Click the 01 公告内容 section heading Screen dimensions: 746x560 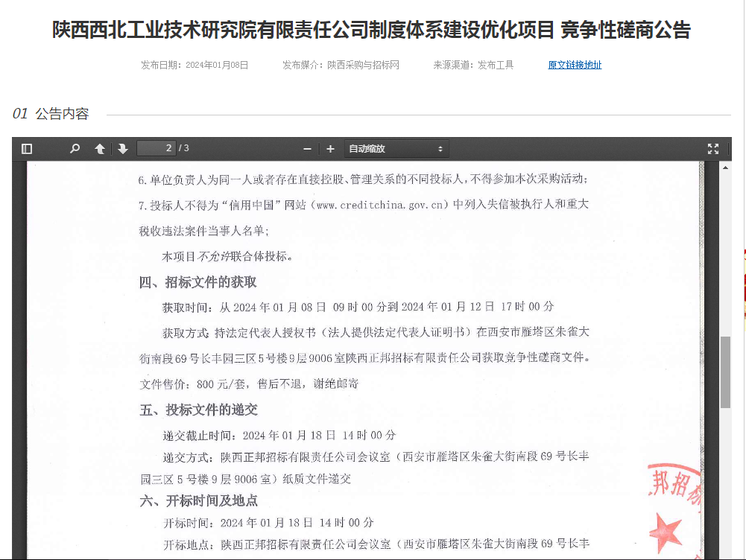point(51,114)
